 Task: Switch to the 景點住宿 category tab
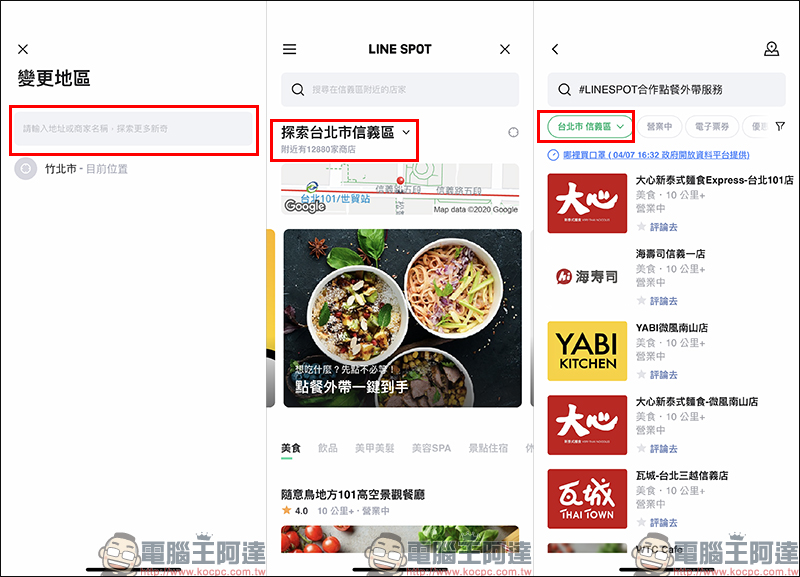click(488, 448)
